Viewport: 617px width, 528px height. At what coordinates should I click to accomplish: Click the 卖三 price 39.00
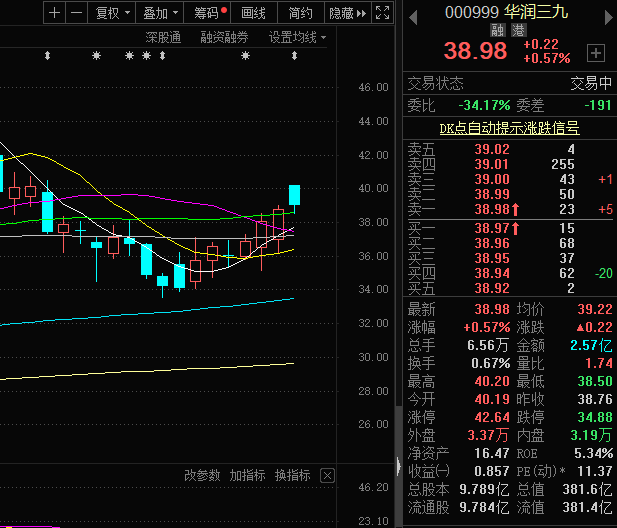click(492, 179)
